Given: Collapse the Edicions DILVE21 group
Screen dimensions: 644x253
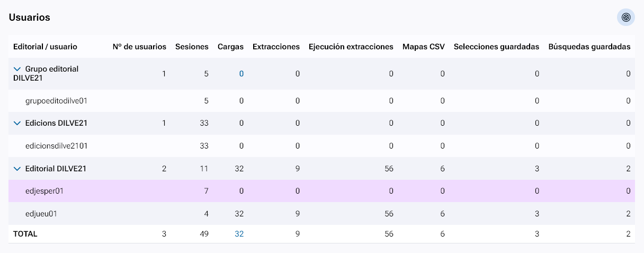Looking at the screenshot, I should tap(17, 123).
